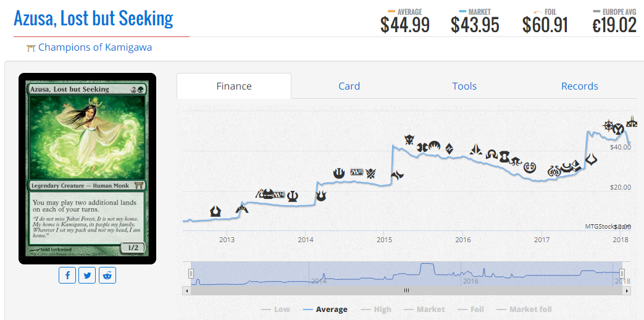Click the Dragons of Tarkir dragon symbol
644x320 pixels.
(409, 140)
